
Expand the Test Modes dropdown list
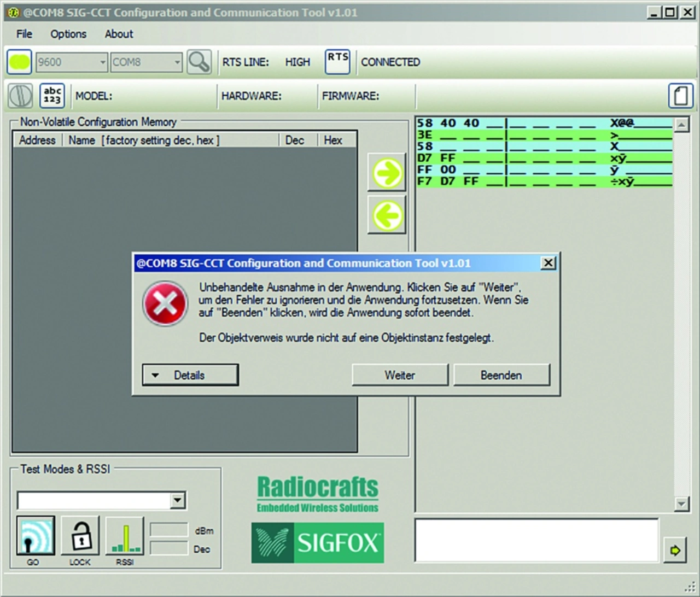coord(177,500)
